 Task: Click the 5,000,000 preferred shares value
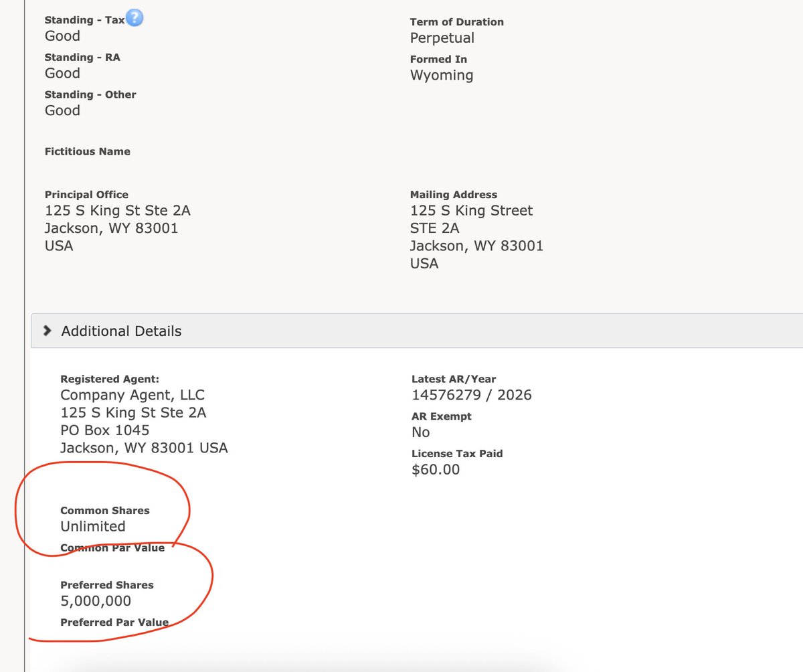[x=96, y=602]
